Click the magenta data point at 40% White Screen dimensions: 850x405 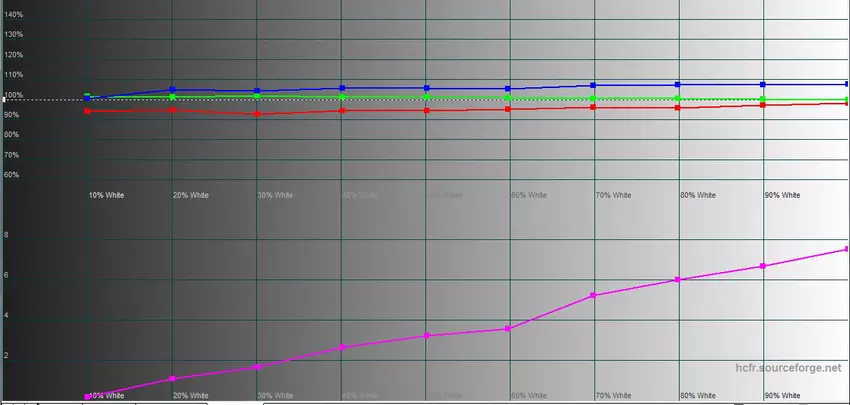tap(342, 347)
